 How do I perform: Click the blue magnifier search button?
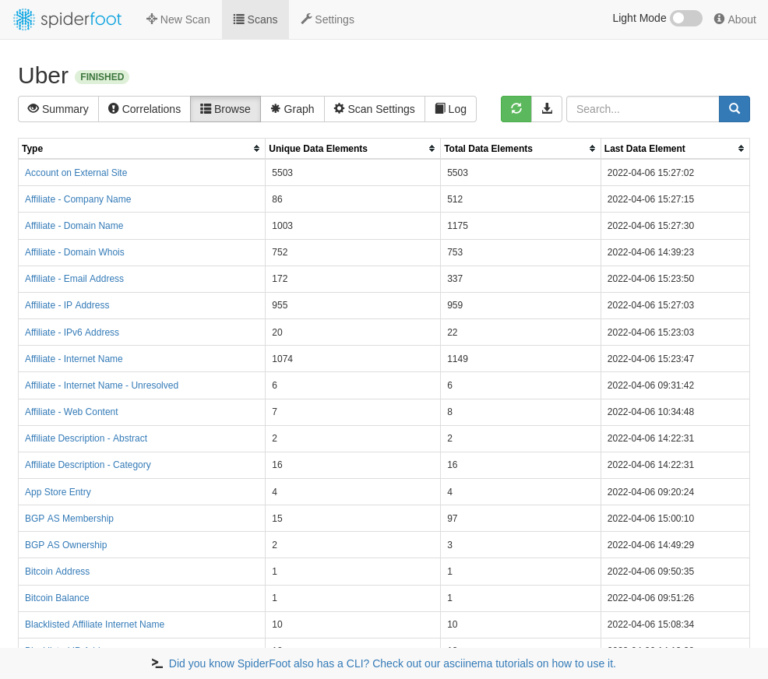tap(734, 109)
